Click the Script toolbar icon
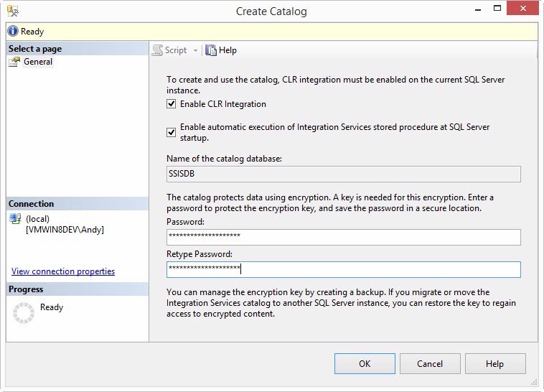Viewport: 544px width, 392px height. click(157, 50)
